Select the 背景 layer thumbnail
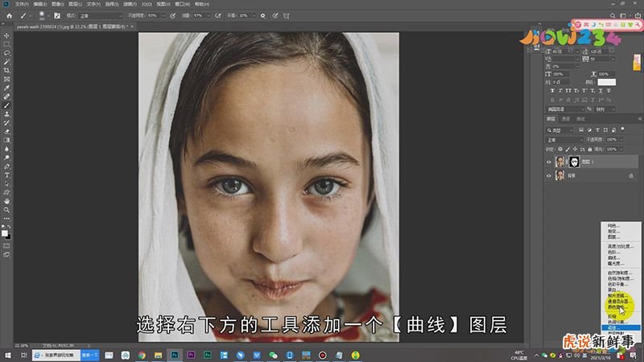644x362 pixels. point(559,175)
